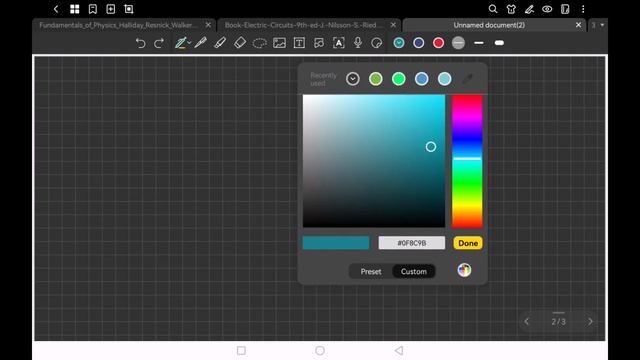Viewport: 640px width, 360px height.
Task: Expand the recently used colors chevron
Action: coord(353,79)
